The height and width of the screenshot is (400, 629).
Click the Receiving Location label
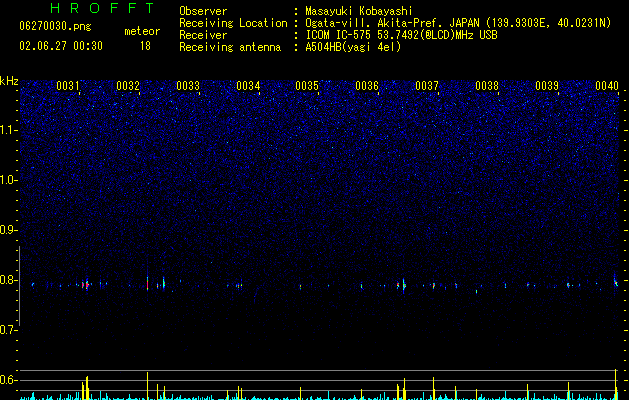(x=233, y=23)
